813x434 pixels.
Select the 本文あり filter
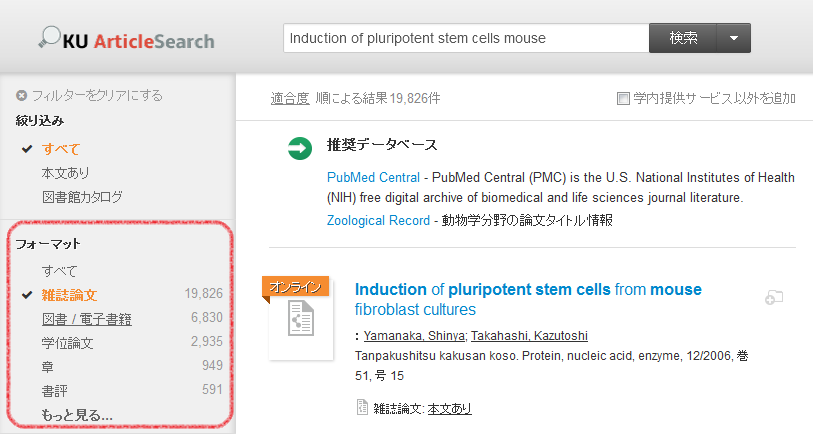[65, 173]
